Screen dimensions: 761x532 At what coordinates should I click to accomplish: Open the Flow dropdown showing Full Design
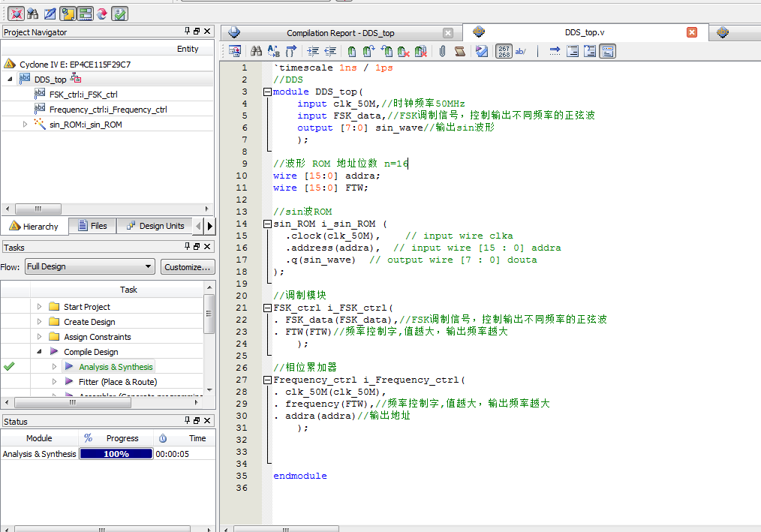(89, 266)
